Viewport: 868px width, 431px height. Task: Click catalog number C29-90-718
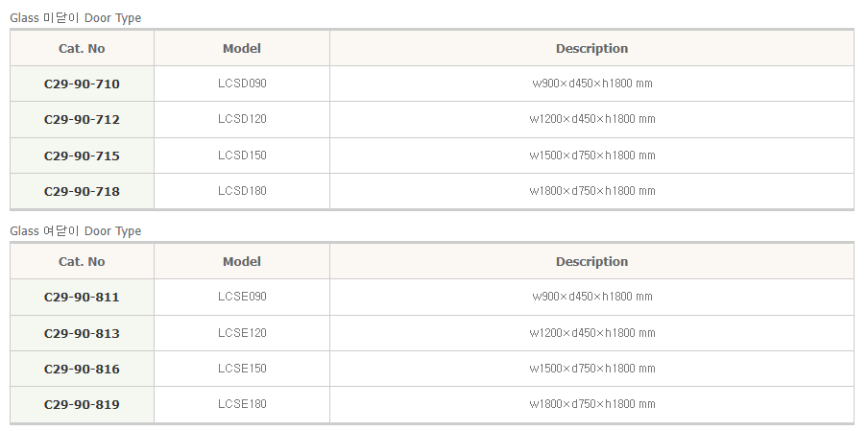82,191
